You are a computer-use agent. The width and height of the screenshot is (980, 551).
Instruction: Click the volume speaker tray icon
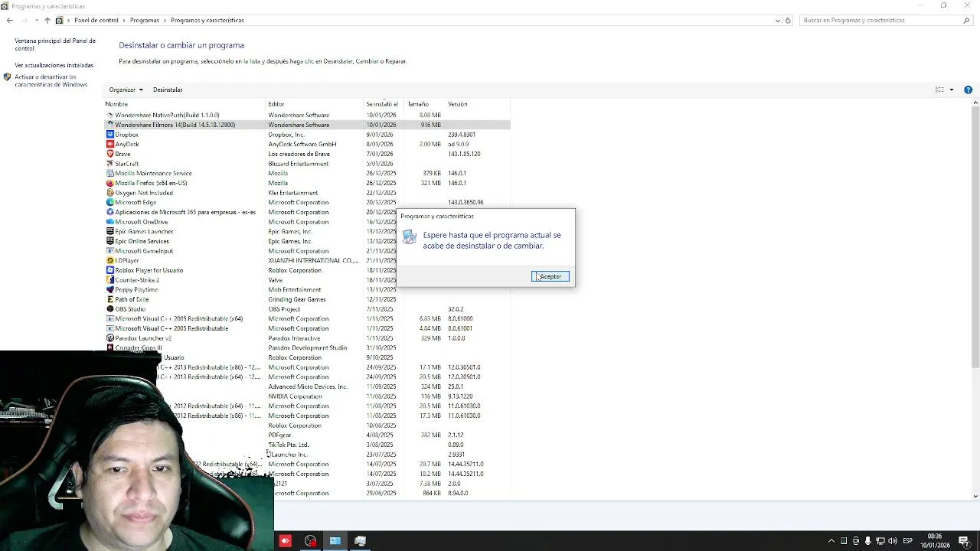[893, 541]
